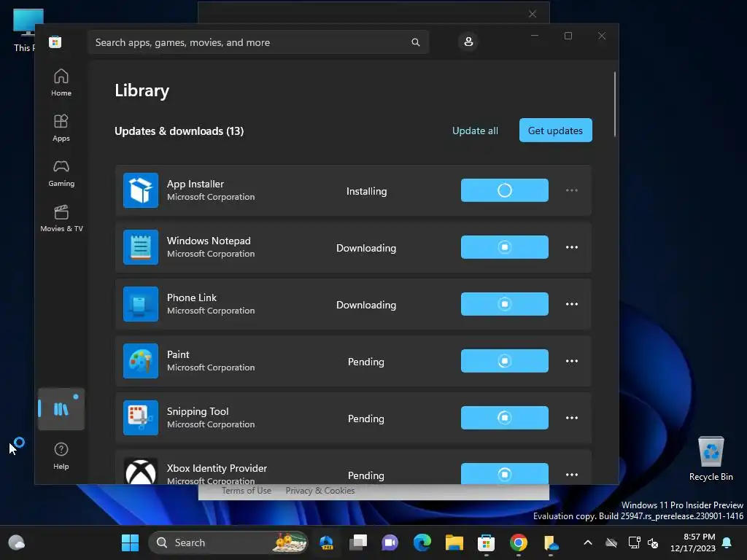Open Movies & TV section
The image size is (747, 560).
tap(61, 218)
